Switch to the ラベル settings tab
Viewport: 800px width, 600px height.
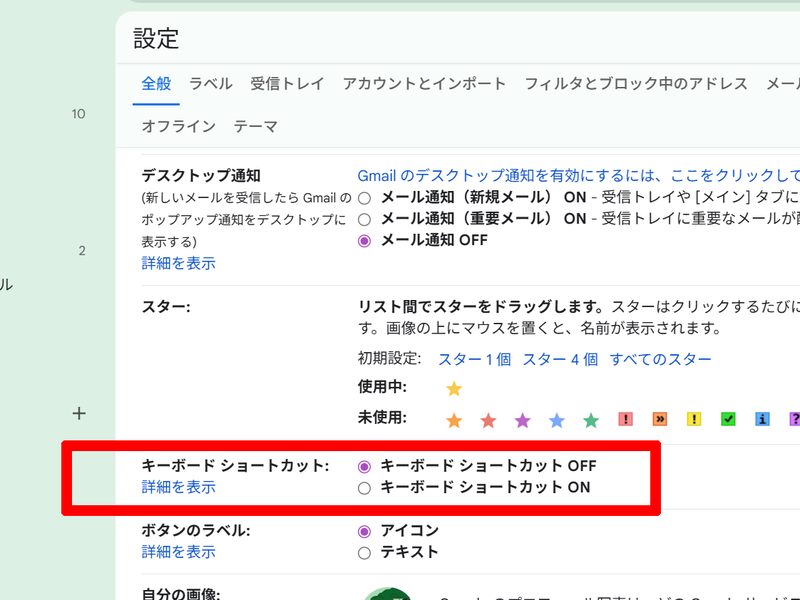point(210,85)
